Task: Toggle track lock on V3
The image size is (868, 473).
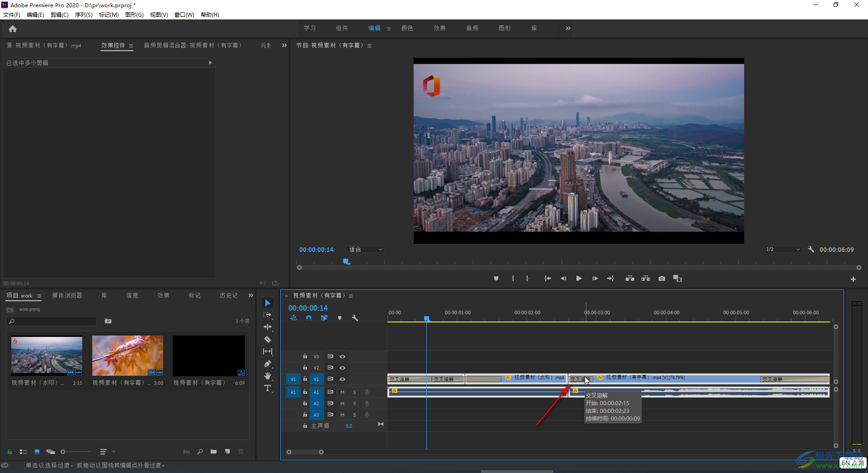Action: 305,356
